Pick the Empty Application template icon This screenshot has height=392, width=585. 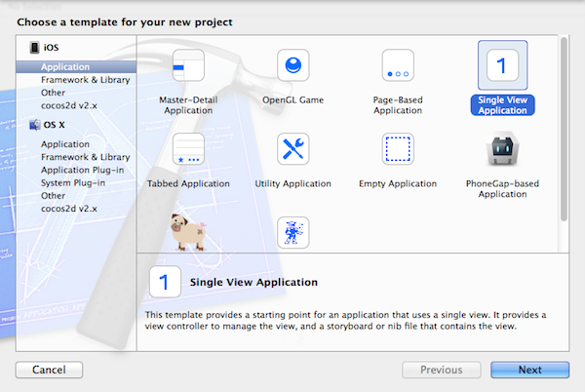(x=397, y=150)
